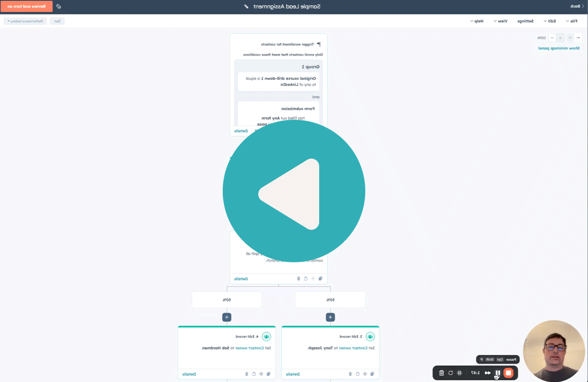The image size is (588, 382).
Task: Click the Review and turn on button
Action: (x=26, y=6)
